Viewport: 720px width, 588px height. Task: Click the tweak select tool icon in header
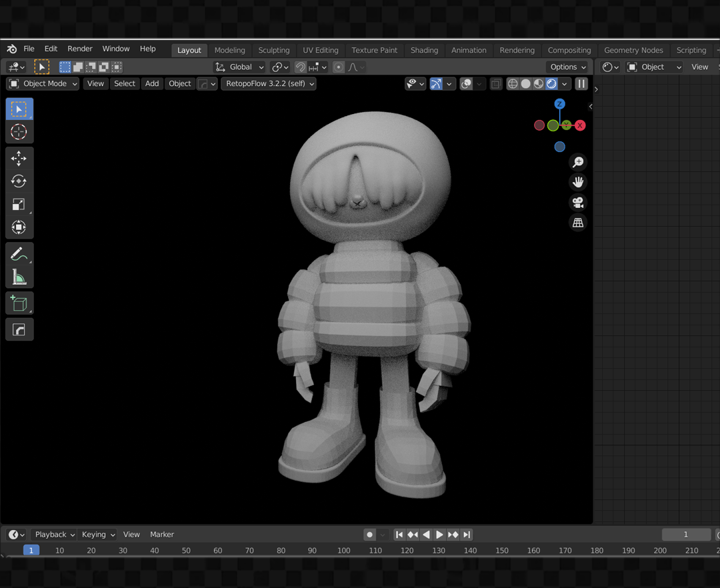pos(41,67)
